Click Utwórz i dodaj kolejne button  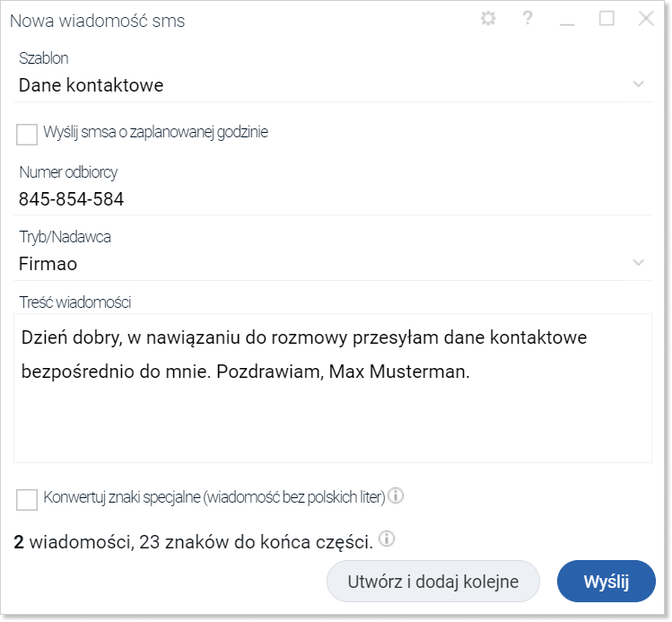pos(432,582)
